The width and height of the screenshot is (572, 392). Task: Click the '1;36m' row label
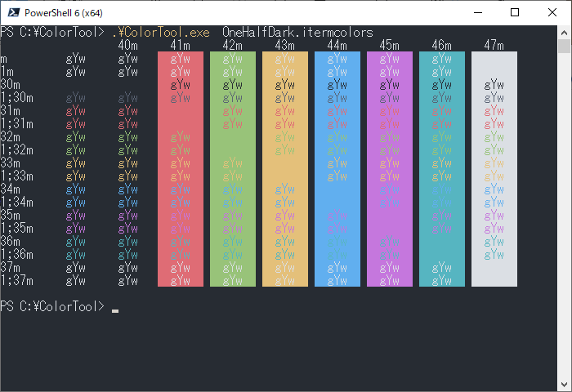pos(17,255)
